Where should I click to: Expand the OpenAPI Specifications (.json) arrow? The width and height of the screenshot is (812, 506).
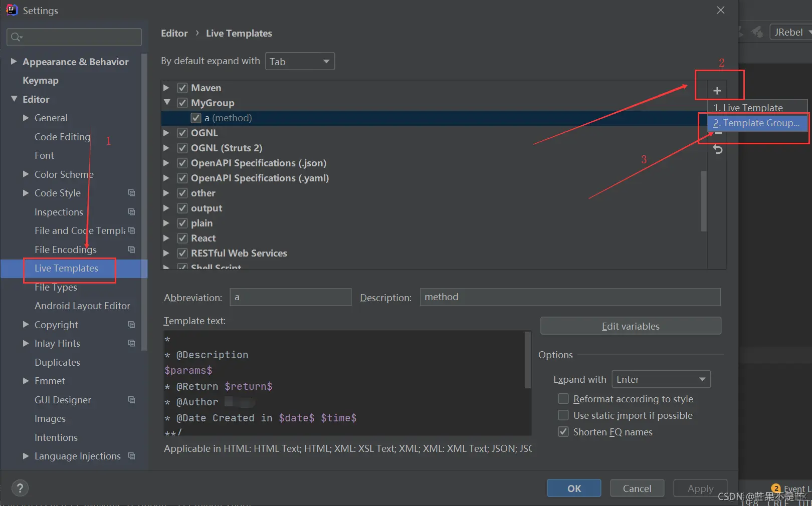pos(166,163)
